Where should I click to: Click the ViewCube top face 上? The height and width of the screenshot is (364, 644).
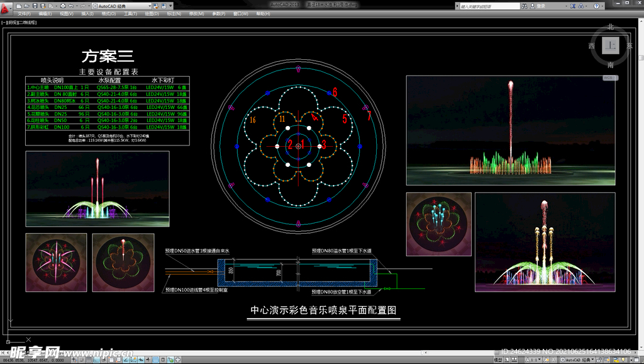point(610,45)
